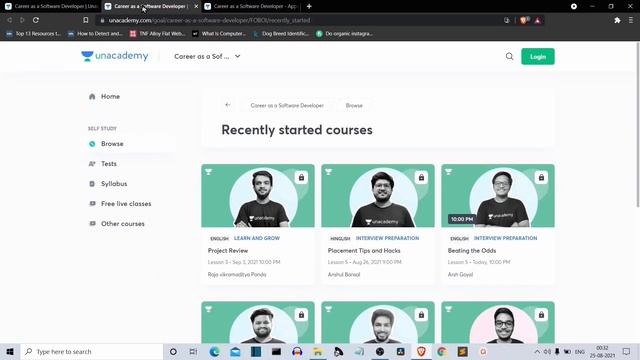Open Syllabus in sidebar
The width and height of the screenshot is (640, 360).
tap(108, 184)
